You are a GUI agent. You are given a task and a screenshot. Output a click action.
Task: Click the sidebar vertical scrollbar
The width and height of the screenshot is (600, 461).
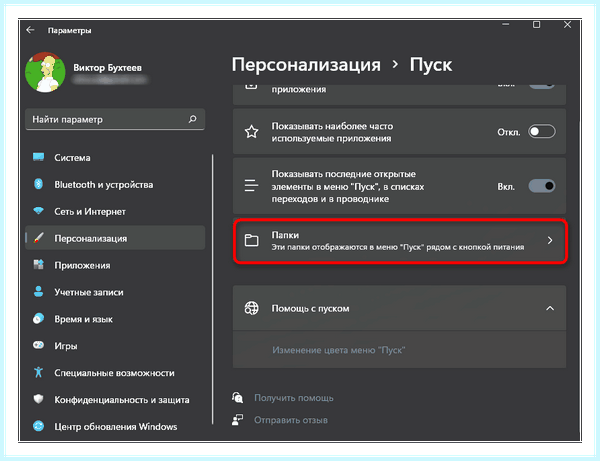212,289
